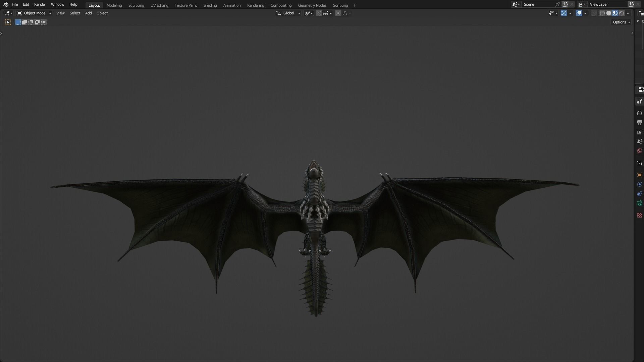This screenshot has height=362, width=644.
Task: Click the ViewLayer name field
Action: pyautogui.click(x=608, y=4)
